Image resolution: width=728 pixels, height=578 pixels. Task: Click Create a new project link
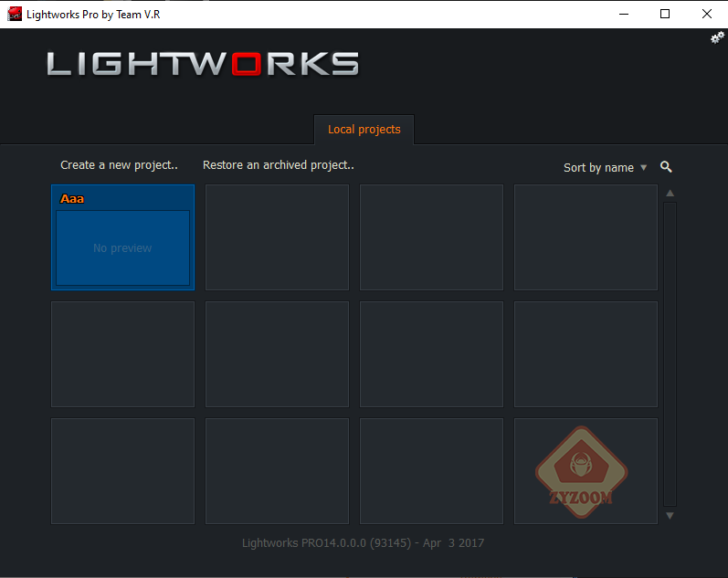[x=119, y=165]
